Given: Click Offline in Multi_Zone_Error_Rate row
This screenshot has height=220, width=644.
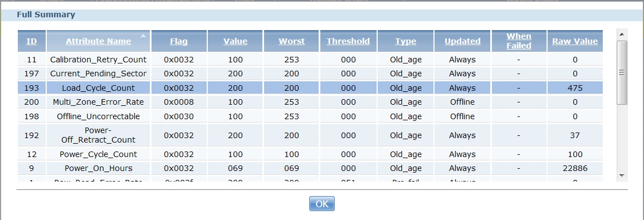Looking at the screenshot, I should coord(462,102).
